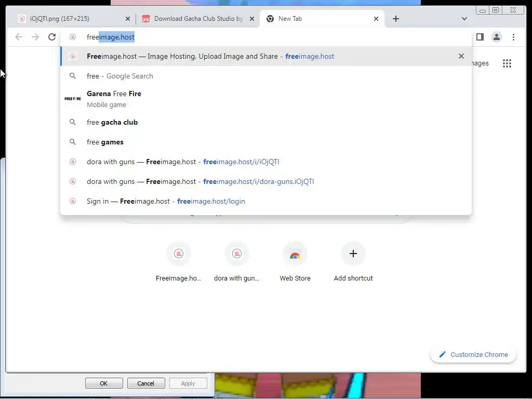Viewport: 532px width, 399px height.
Task: Click the search icon beside 'free gacha club'
Action: (73, 122)
